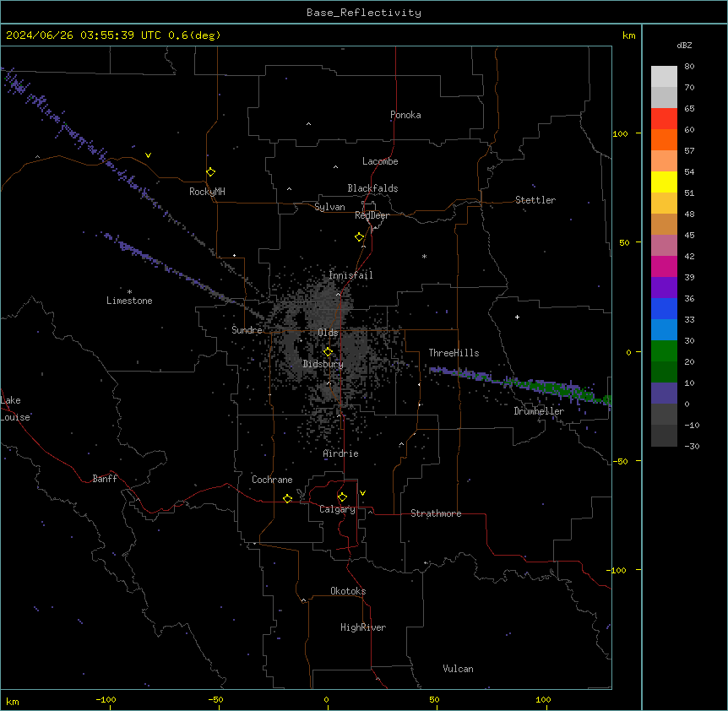Click the yellow V marker east of Calgary
The width and height of the screenshot is (728, 711).
[x=362, y=493]
